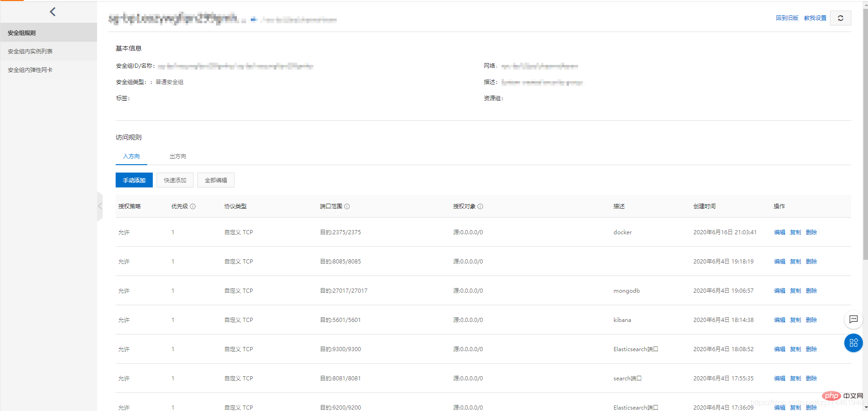Click the 快速添加 button
This screenshot has height=411, width=868.
(x=175, y=180)
